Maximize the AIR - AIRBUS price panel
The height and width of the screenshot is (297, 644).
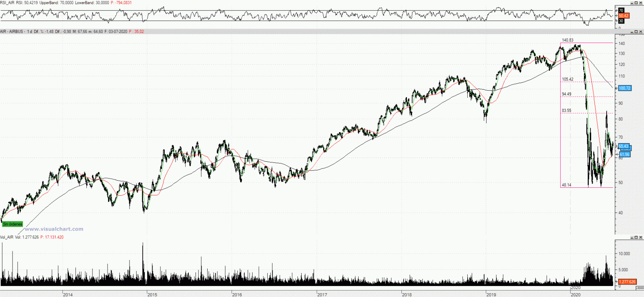pyautogui.click(x=636, y=31)
